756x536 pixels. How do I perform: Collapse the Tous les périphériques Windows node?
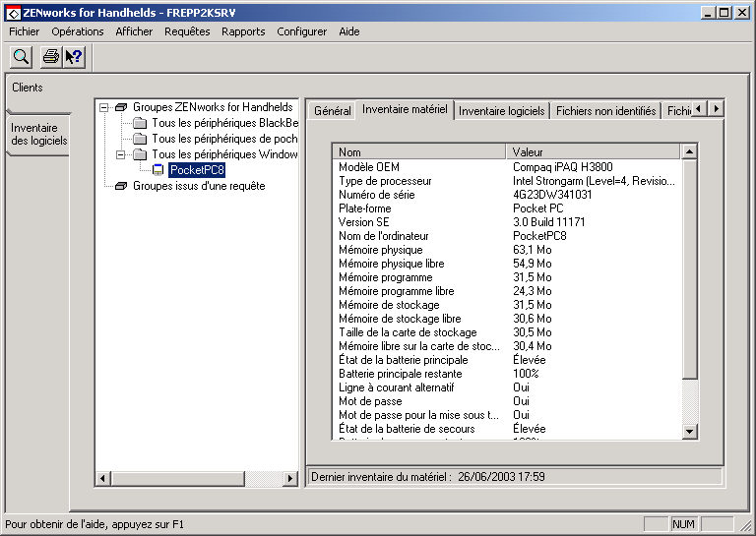pyautogui.click(x=120, y=154)
